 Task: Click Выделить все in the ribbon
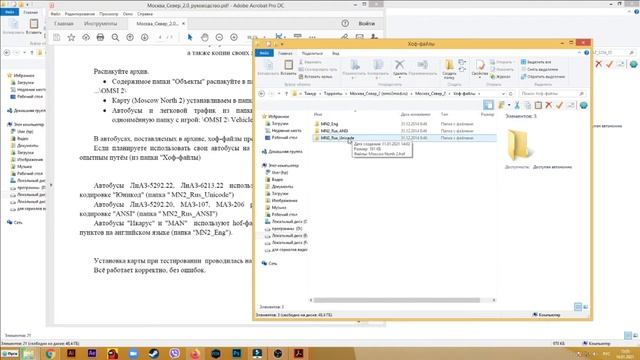tap(536, 62)
